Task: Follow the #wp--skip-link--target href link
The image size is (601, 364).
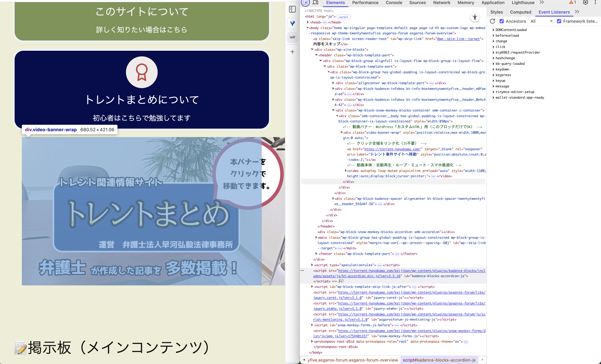Action: [x=458, y=39]
